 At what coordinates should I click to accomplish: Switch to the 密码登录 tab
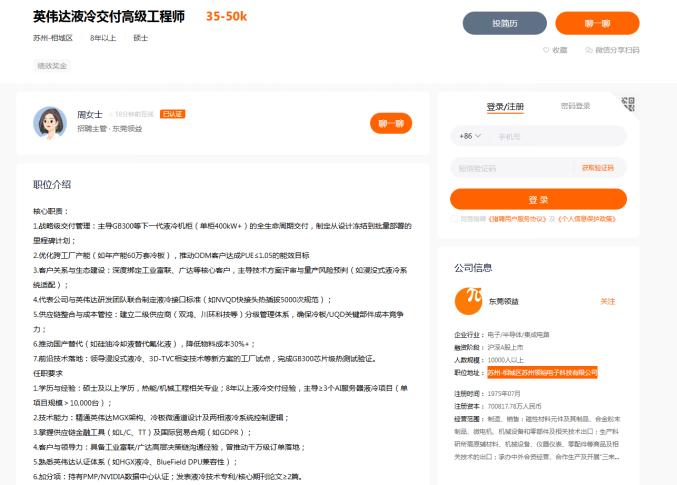(575, 106)
